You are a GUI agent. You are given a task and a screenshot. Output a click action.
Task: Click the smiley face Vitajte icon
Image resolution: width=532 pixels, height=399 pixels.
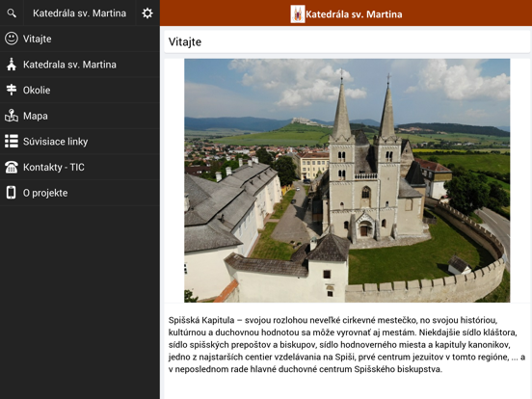coord(12,39)
